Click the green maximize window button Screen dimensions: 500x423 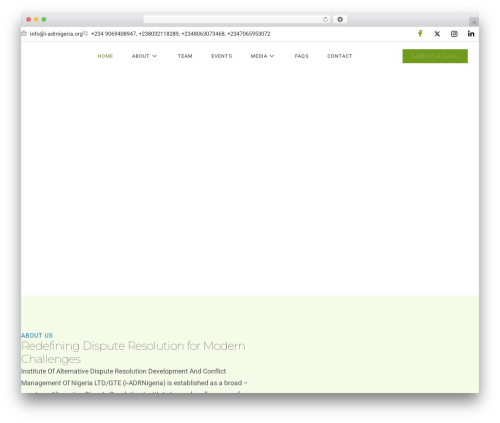(x=44, y=19)
